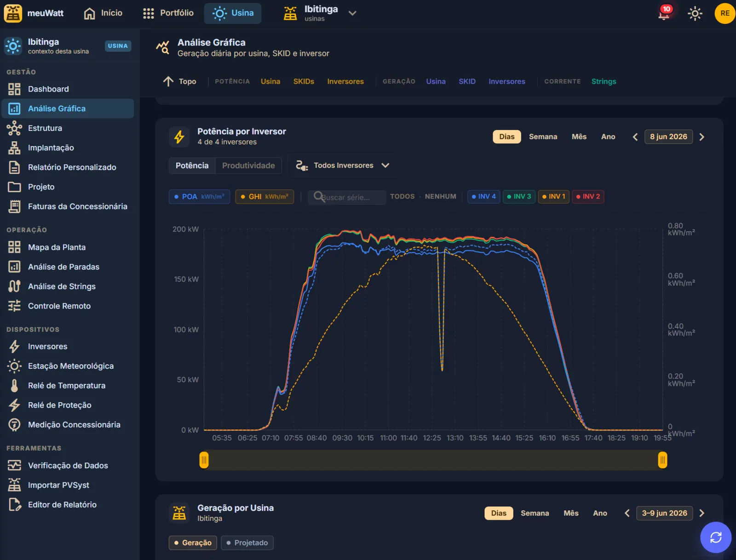This screenshot has width=736, height=560.
Task: Open the RE user avatar menu
Action: [724, 13]
